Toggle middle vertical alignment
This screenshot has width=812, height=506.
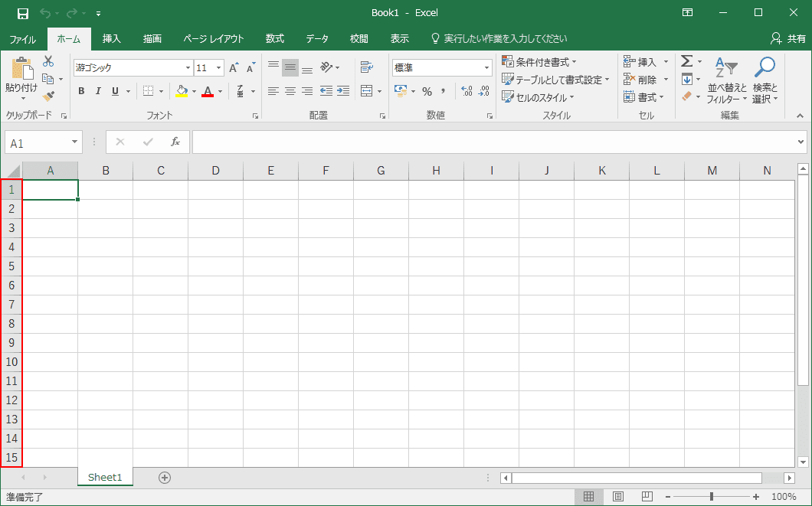[x=290, y=67]
